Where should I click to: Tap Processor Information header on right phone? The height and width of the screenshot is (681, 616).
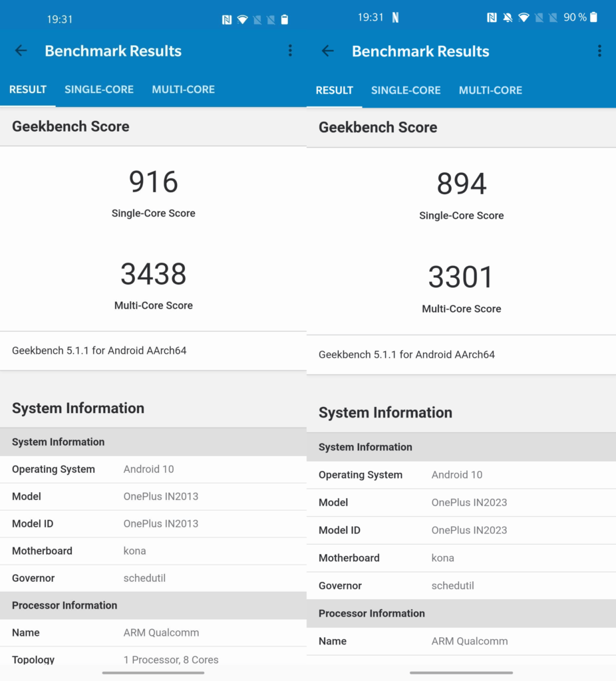[x=462, y=613]
